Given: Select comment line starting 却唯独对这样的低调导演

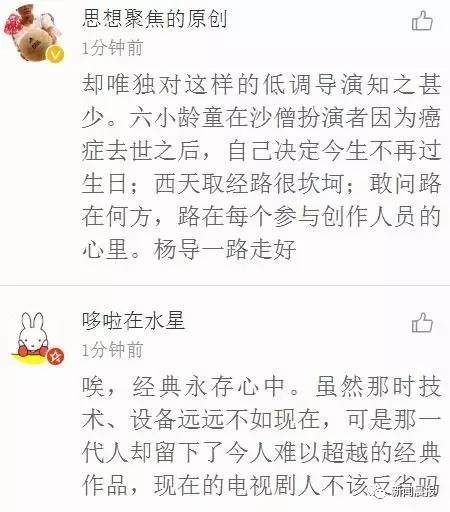Looking at the screenshot, I should pos(262,85).
